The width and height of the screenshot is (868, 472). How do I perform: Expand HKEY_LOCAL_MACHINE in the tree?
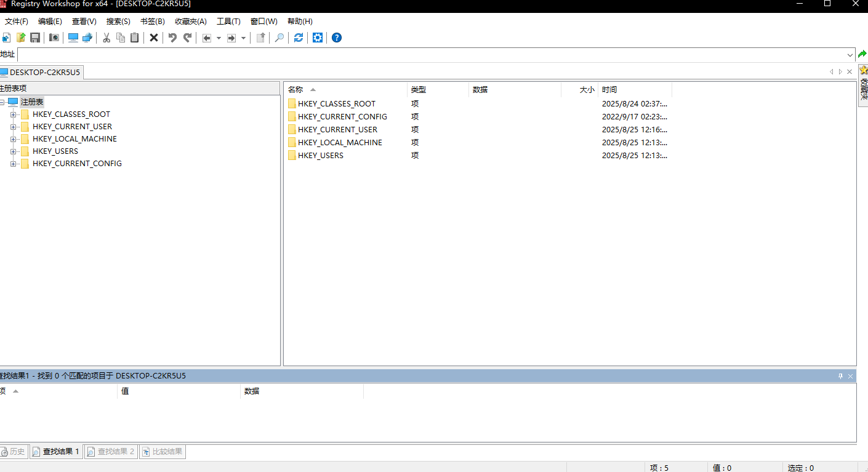(x=14, y=139)
